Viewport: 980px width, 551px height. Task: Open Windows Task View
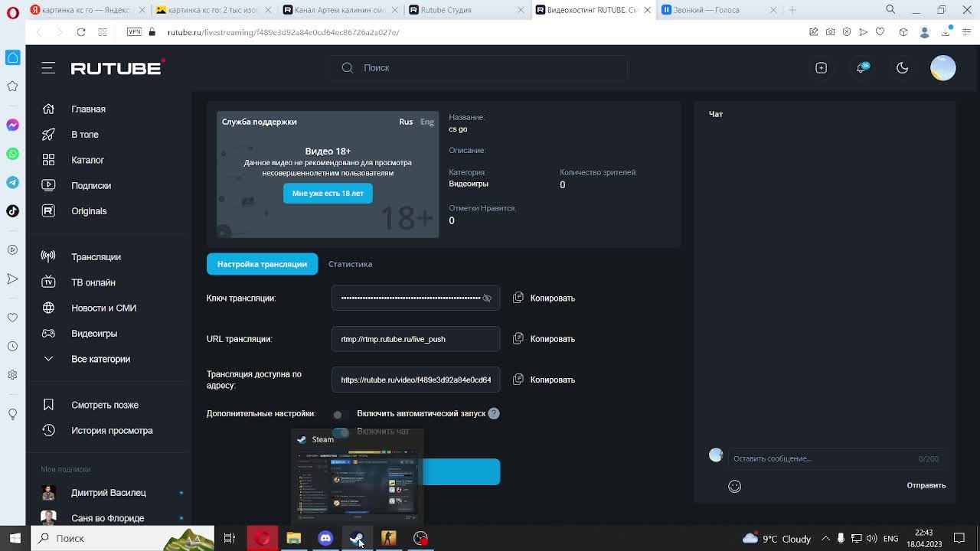(229, 538)
